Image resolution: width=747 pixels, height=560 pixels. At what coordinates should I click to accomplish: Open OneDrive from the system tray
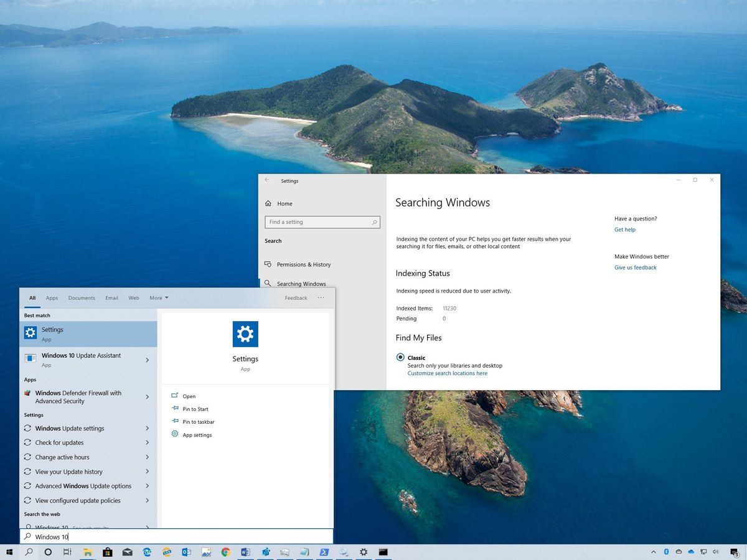[x=690, y=552]
